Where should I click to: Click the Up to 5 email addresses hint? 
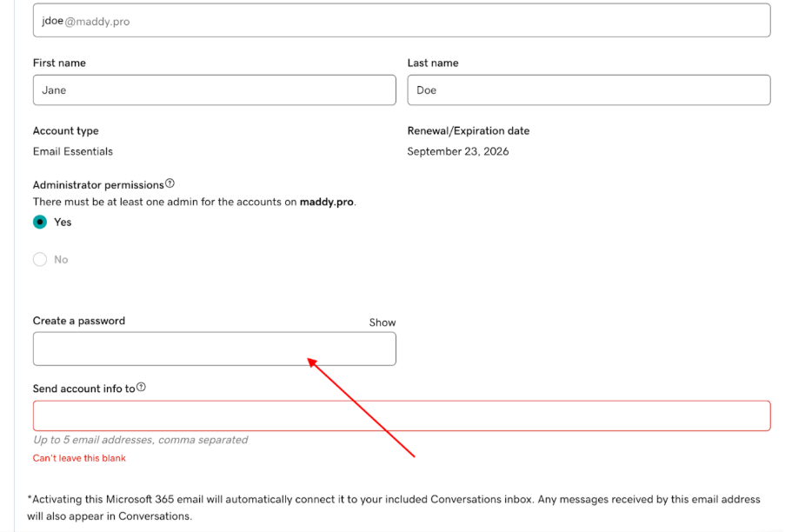[140, 440]
